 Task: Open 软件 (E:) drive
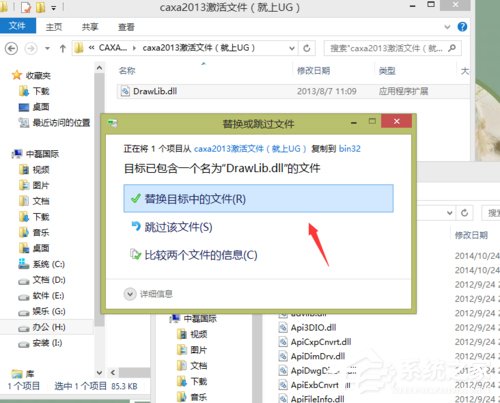(x=41, y=296)
